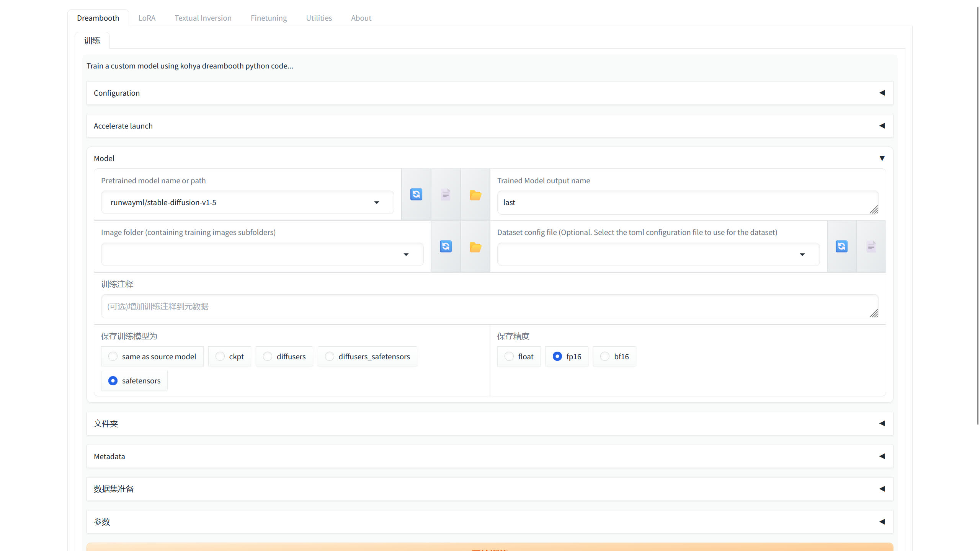980x551 pixels.
Task: Go to the Utilities tab
Action: (x=319, y=18)
